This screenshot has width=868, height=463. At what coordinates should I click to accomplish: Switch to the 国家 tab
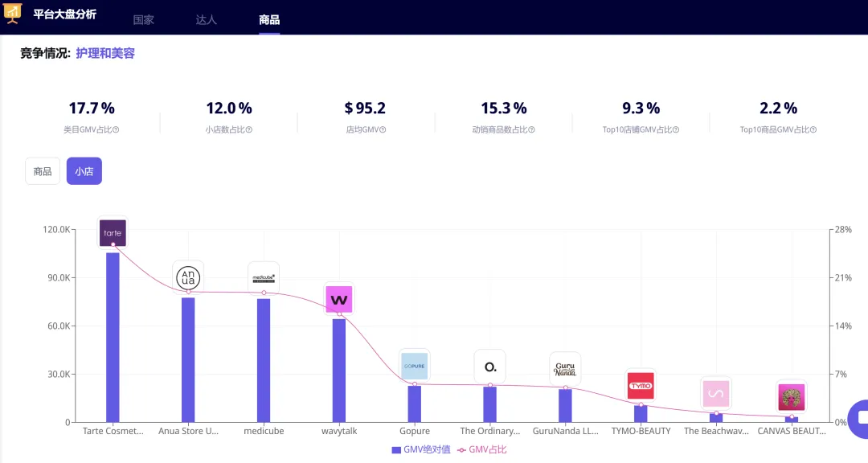click(x=143, y=20)
